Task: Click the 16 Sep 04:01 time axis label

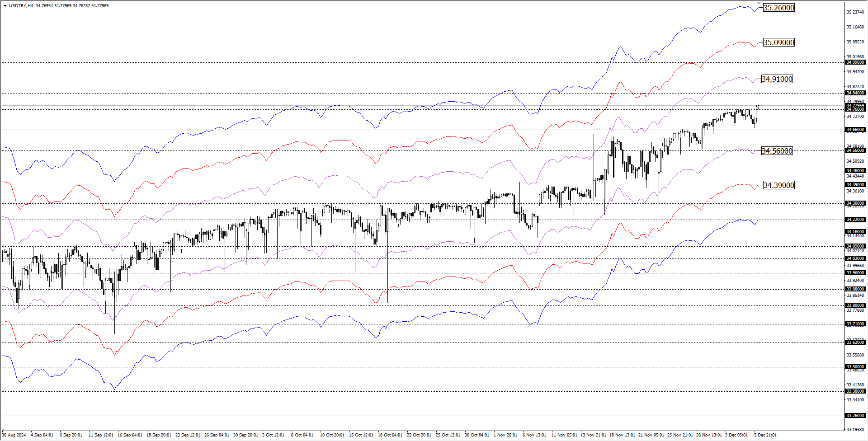Action: pos(130,435)
